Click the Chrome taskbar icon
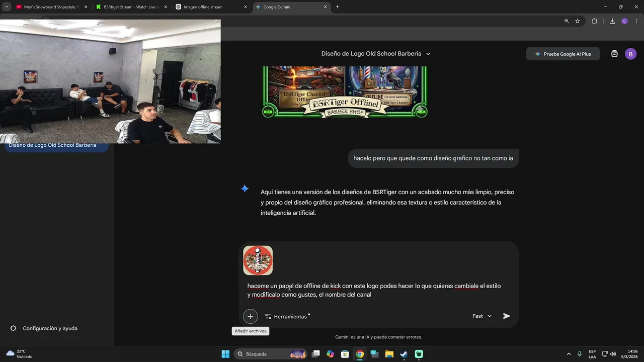This screenshot has height=362, width=644. click(360, 354)
